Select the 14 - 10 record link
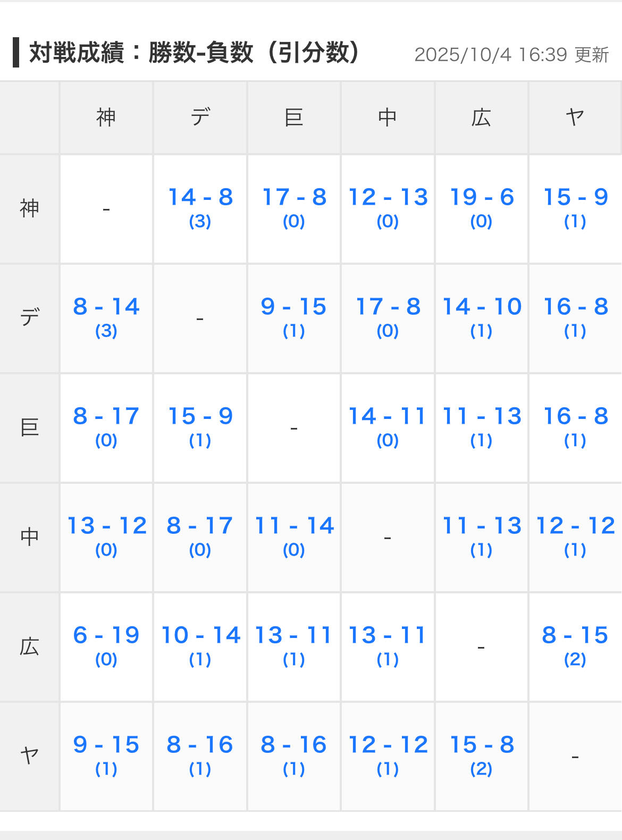 point(482,307)
